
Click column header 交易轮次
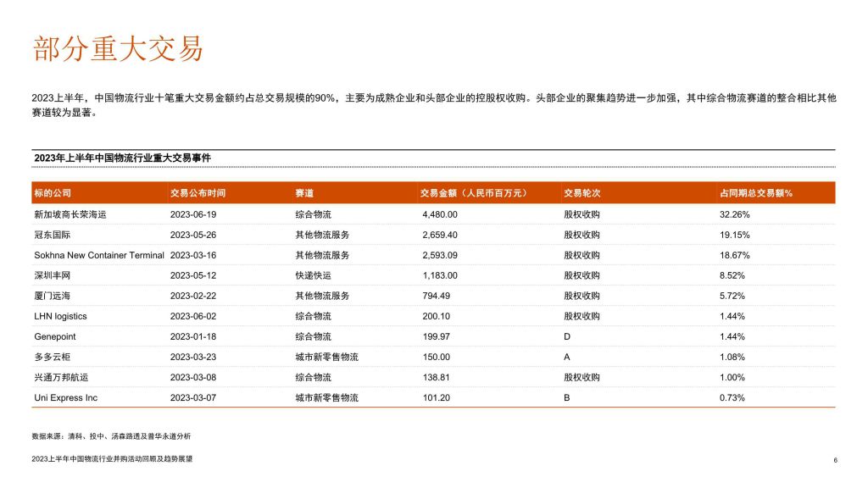point(581,193)
